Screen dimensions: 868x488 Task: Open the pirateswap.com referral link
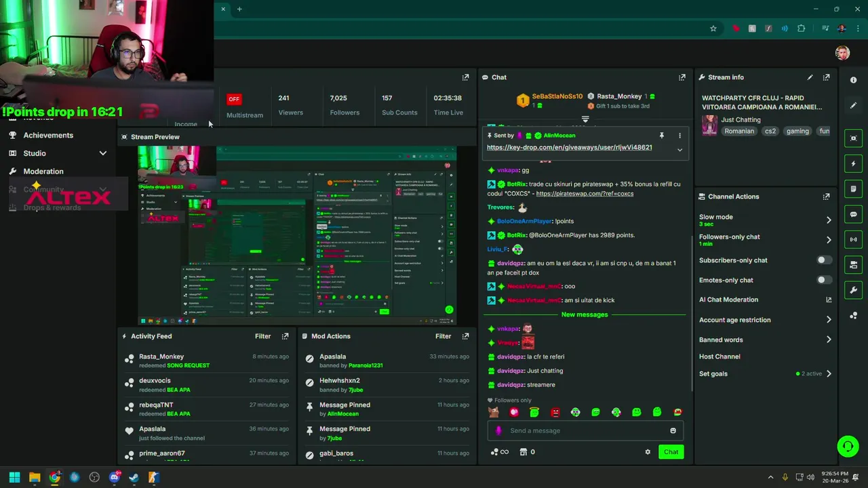tap(585, 194)
